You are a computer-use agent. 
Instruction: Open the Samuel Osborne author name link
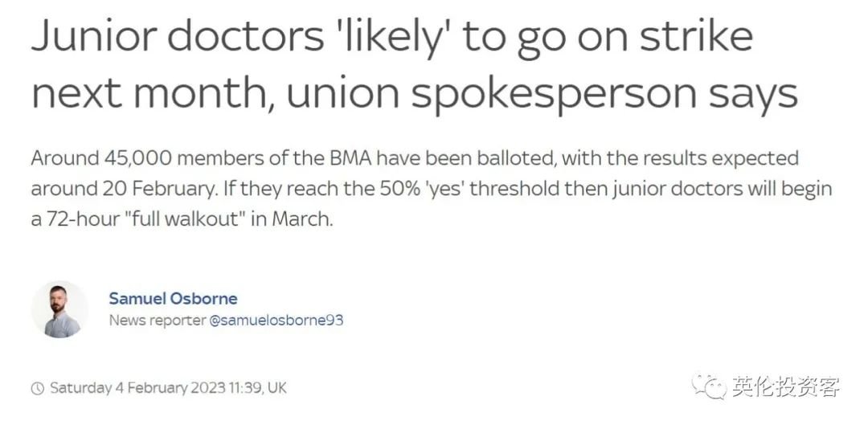[x=173, y=299]
